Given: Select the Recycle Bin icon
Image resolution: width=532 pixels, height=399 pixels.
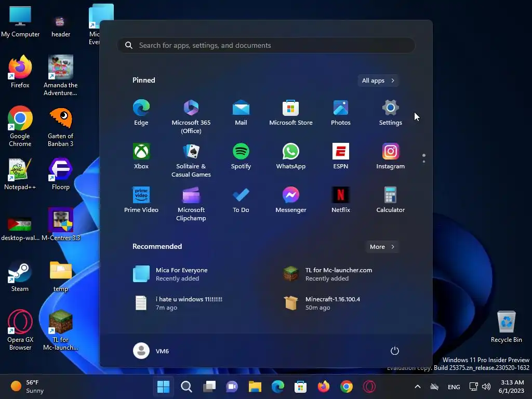Looking at the screenshot, I should 506,327.
